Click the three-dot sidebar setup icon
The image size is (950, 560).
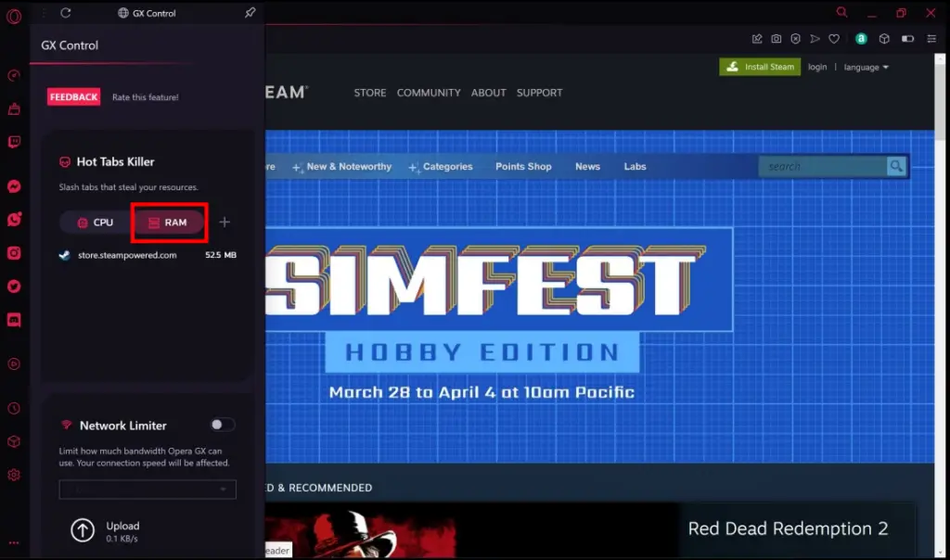pos(14,543)
